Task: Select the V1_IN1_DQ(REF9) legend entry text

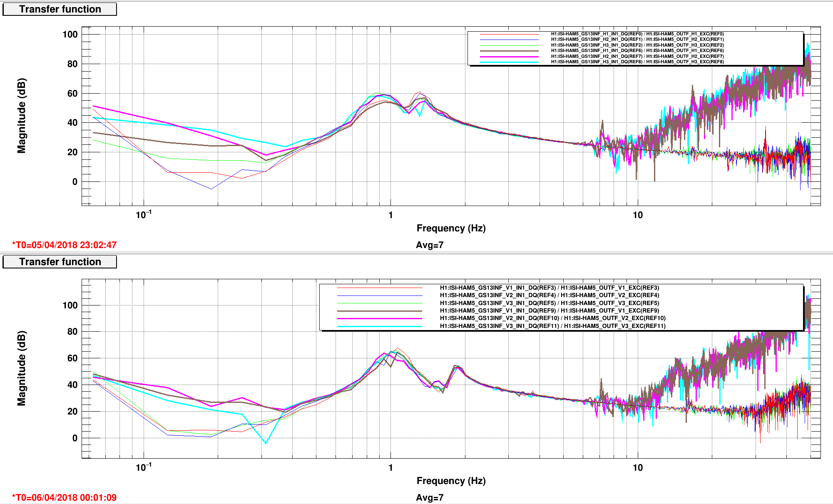Action: (x=550, y=310)
